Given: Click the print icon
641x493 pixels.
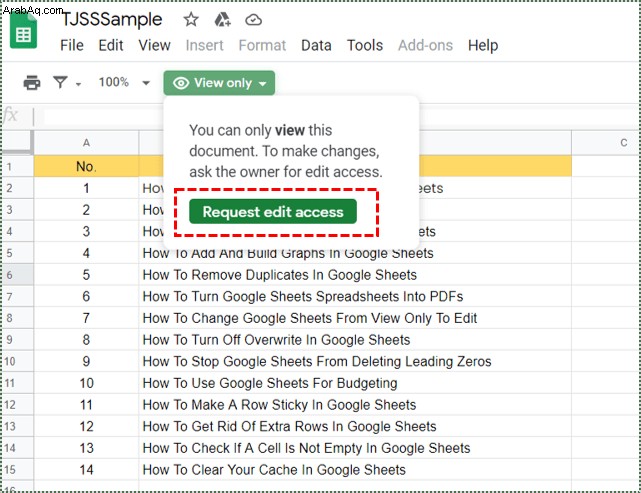Looking at the screenshot, I should (32, 83).
